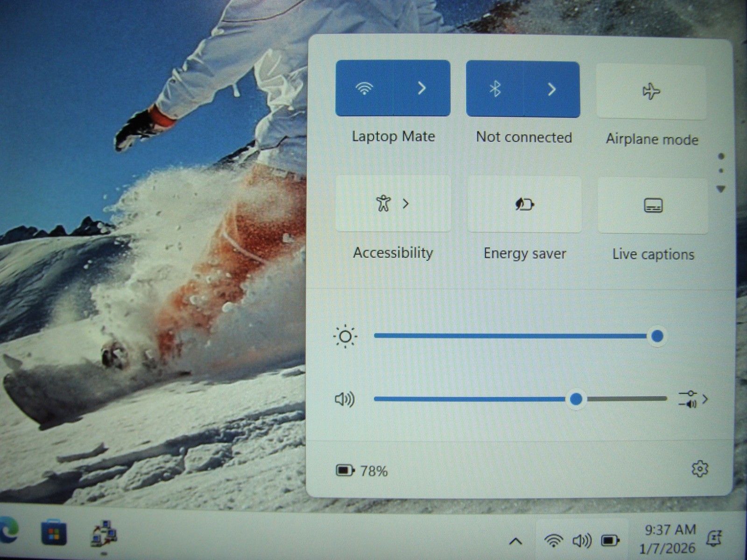Image resolution: width=747 pixels, height=560 pixels.
Task: Open the Accessibility options chevron
Action: [x=406, y=203]
